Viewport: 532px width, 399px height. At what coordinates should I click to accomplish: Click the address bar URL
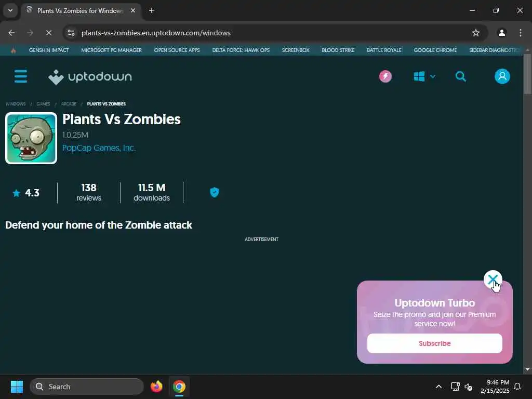(x=156, y=33)
